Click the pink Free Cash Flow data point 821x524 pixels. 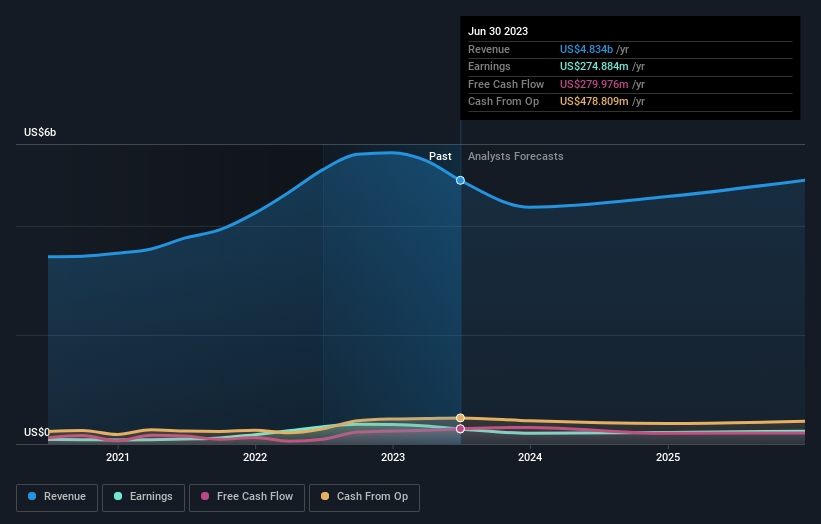tap(460, 429)
